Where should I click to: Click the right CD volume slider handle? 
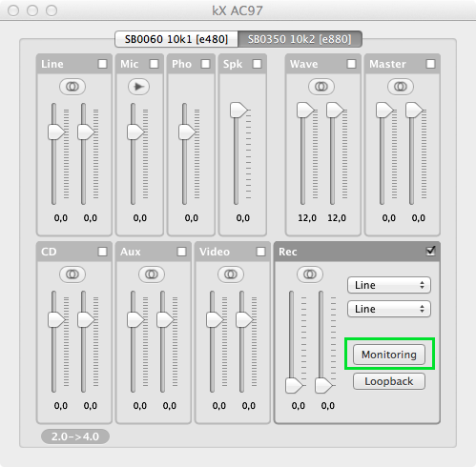click(86, 319)
